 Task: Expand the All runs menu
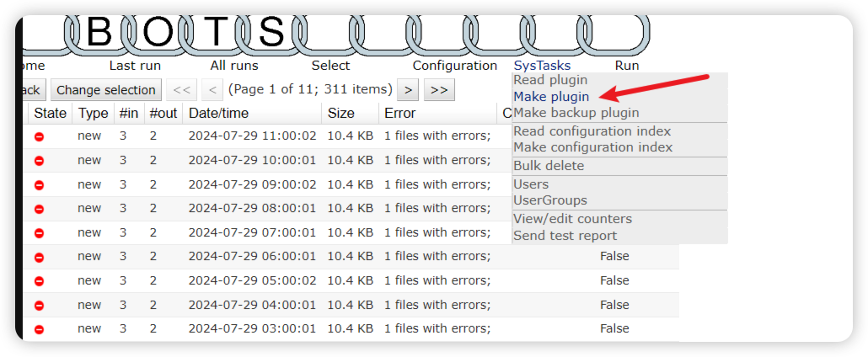(234, 66)
